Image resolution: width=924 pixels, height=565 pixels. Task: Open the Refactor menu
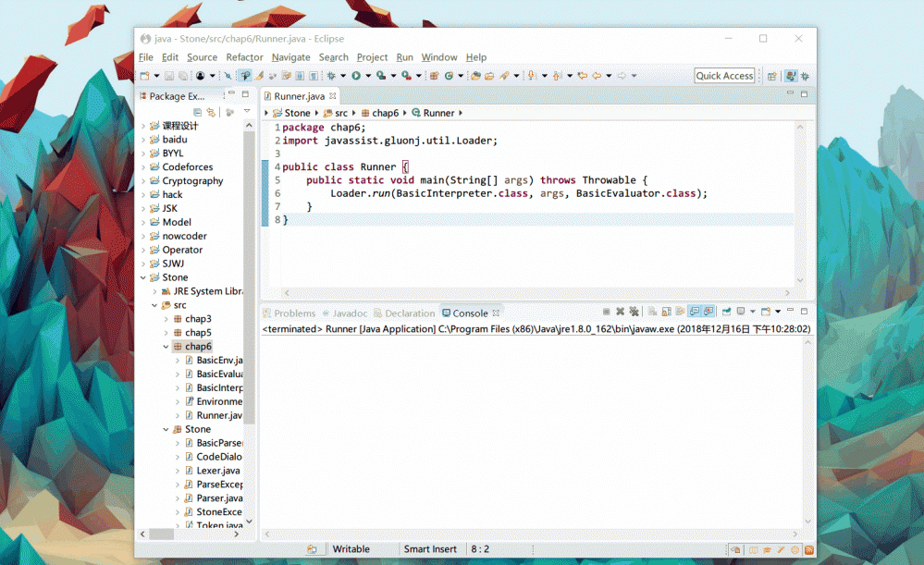(x=244, y=57)
